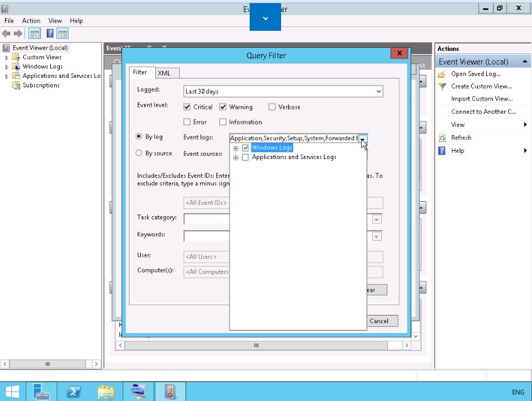The width and height of the screenshot is (532, 401).
Task: Open the Help menu in menu bar
Action: [x=76, y=21]
